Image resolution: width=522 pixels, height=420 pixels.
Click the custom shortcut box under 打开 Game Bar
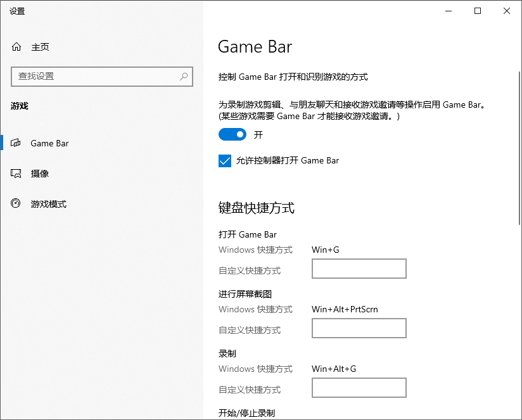pyautogui.click(x=359, y=269)
